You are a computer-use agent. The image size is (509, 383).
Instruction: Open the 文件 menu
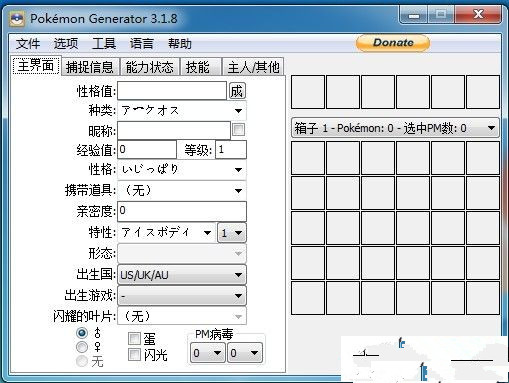coord(28,44)
